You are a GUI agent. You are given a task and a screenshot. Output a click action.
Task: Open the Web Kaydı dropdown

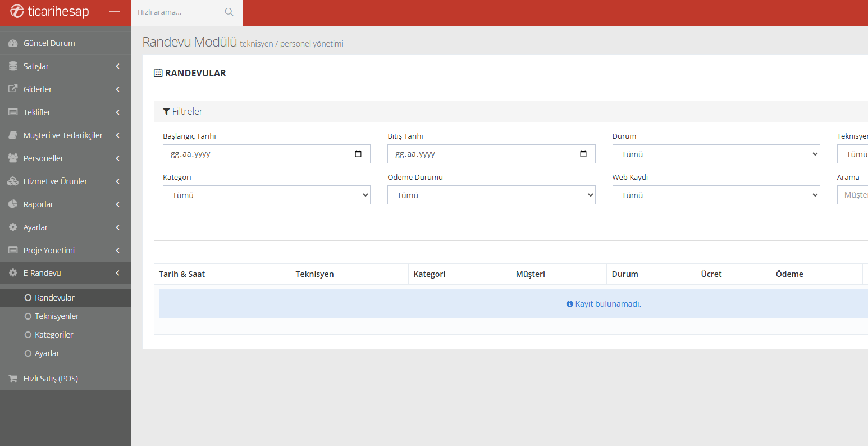(716, 195)
